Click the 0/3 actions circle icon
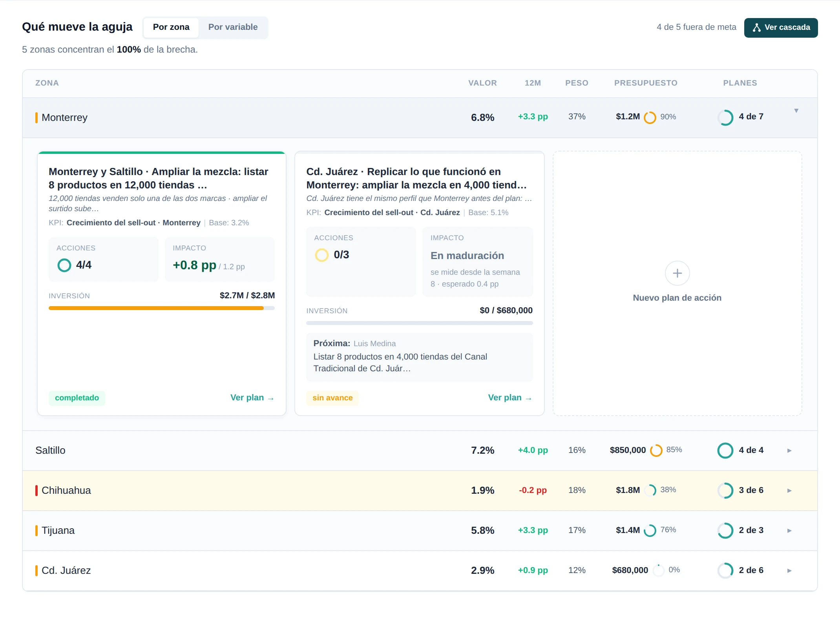Screen dimensions: 840x617 322,255
